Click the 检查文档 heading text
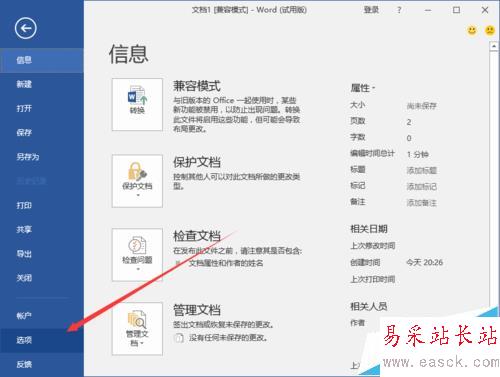Image resolution: width=500 pixels, height=377 pixels. coord(197,236)
